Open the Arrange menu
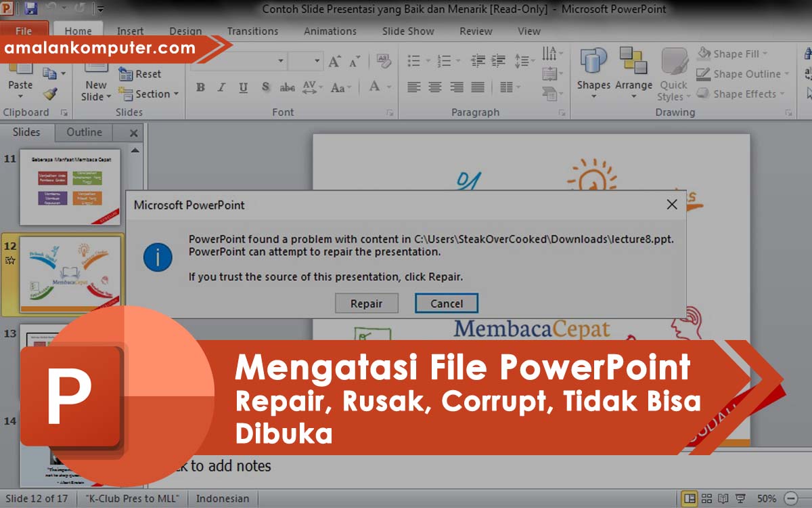This screenshot has height=508, width=812. click(x=633, y=73)
